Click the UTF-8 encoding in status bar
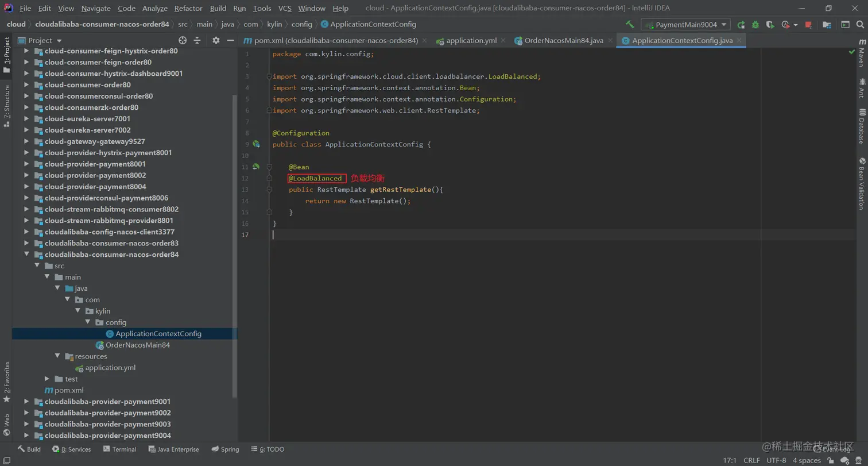868x466 pixels. [x=776, y=460]
